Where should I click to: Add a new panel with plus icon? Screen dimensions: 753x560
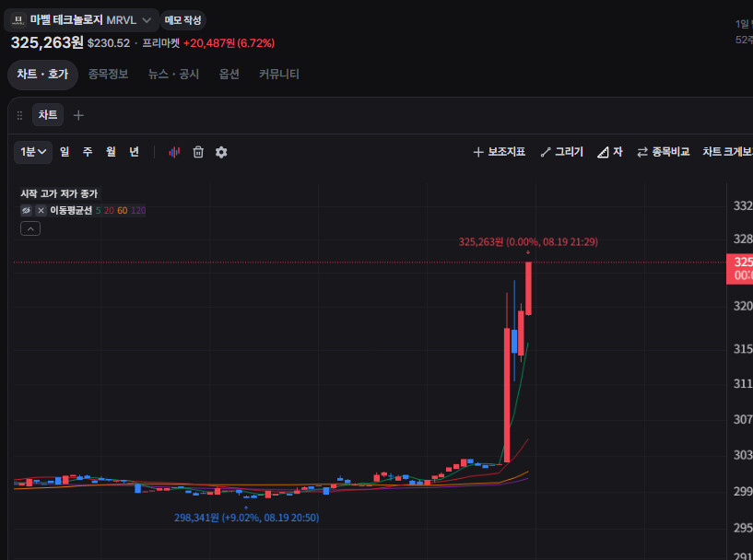(x=78, y=116)
